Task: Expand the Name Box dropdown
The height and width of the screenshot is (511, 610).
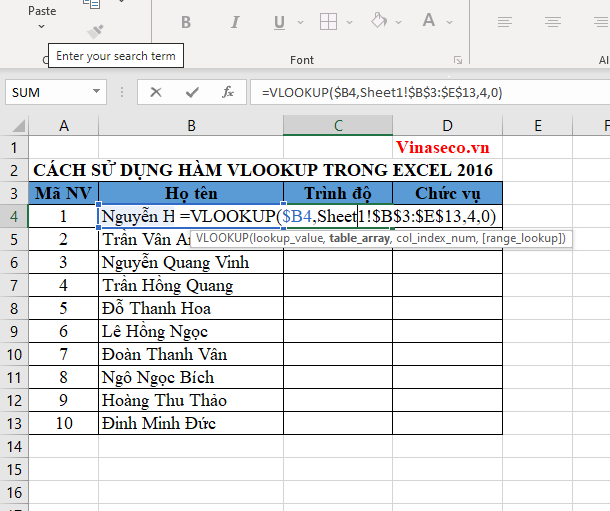Action: point(96,92)
